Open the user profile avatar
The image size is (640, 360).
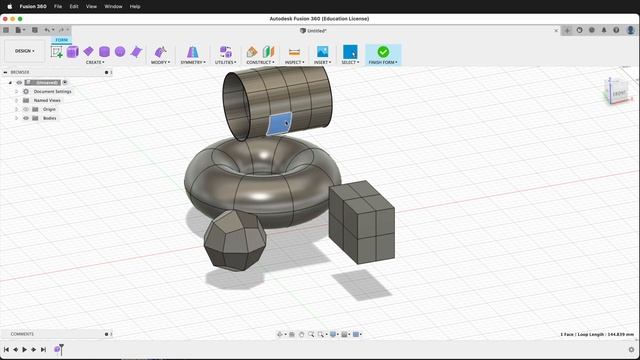point(631,30)
